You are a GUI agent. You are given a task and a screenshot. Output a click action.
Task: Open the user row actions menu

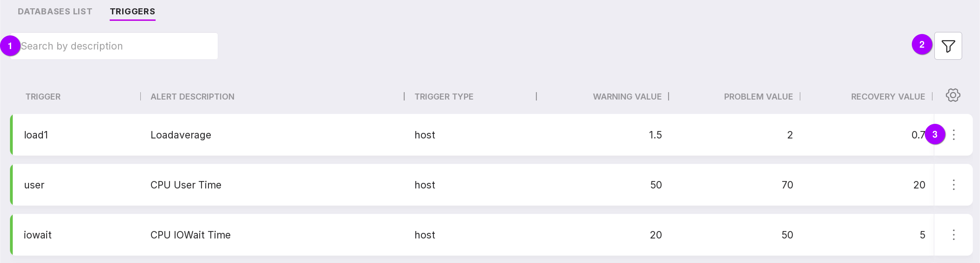(x=953, y=185)
